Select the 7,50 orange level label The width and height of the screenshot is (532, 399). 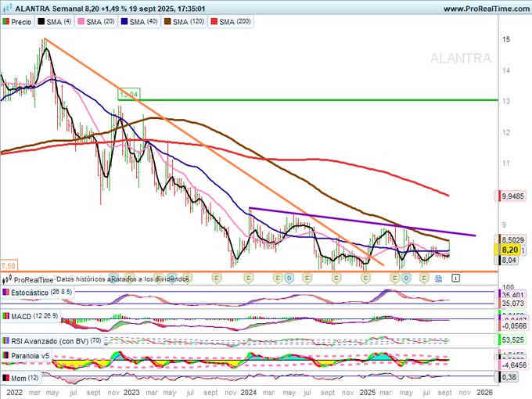(x=8, y=266)
